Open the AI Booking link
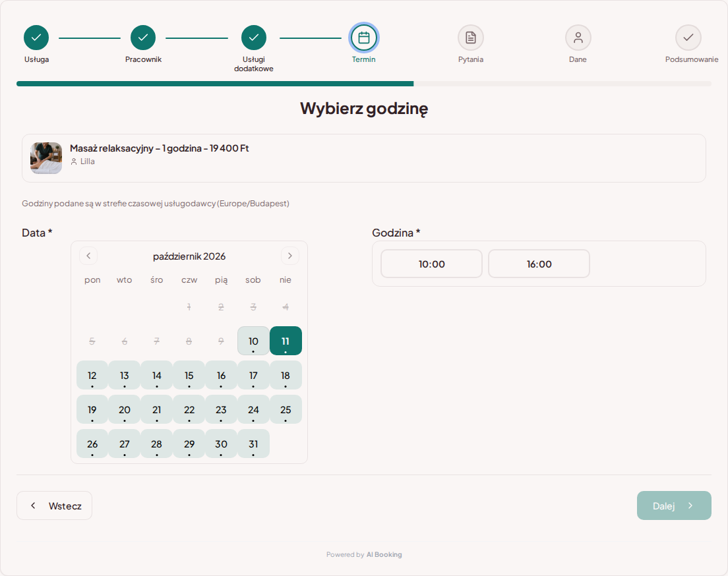This screenshot has height=576, width=728. [x=384, y=555]
